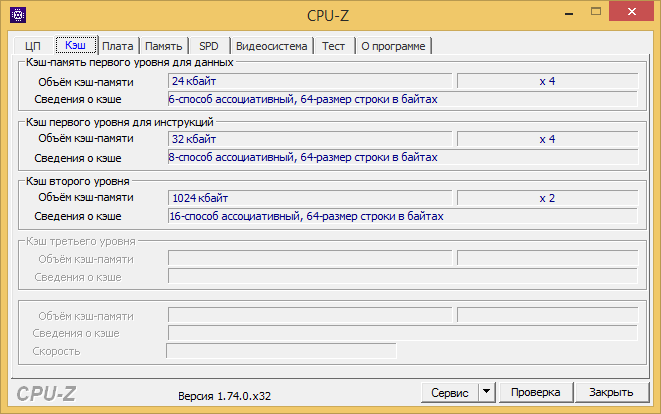
Task: Click the Проверка button
Action: click(536, 392)
